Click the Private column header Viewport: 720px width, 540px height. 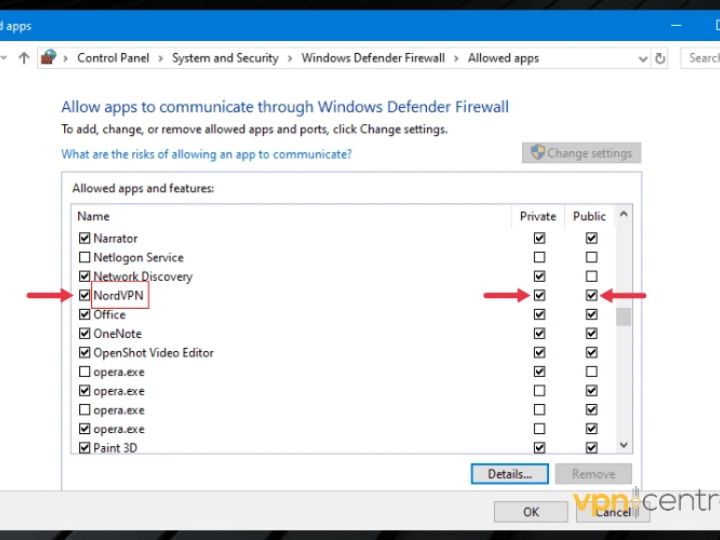coord(538,216)
